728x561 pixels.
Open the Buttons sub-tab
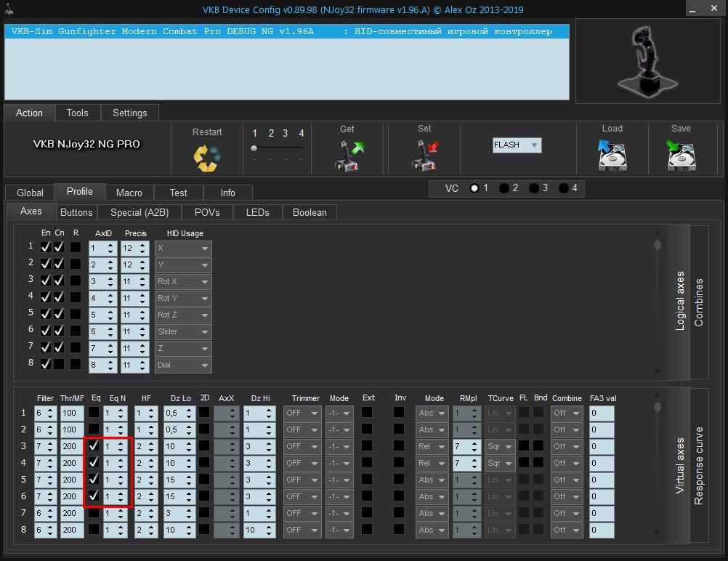coord(76,212)
